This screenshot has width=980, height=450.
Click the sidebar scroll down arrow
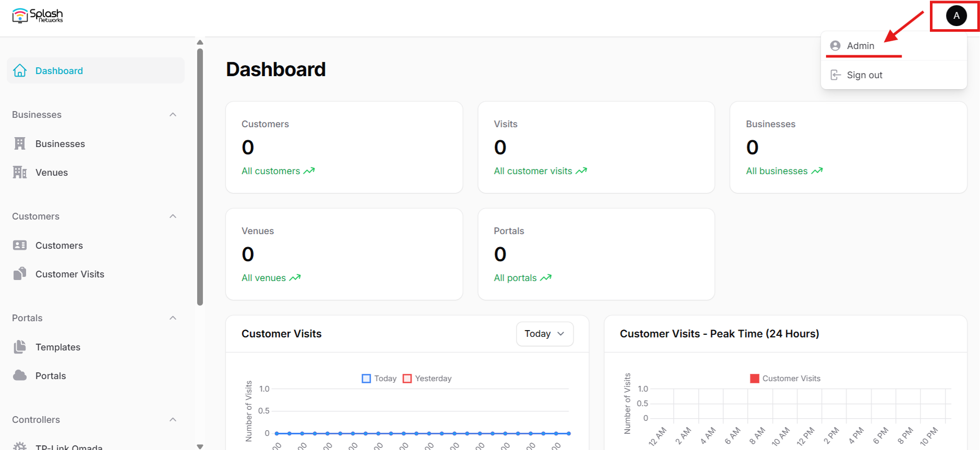coord(200,446)
